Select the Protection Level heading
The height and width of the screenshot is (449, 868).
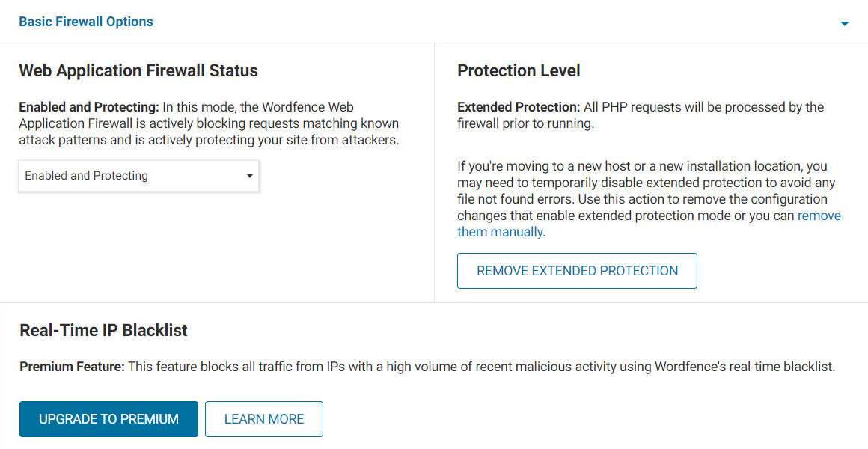519,71
